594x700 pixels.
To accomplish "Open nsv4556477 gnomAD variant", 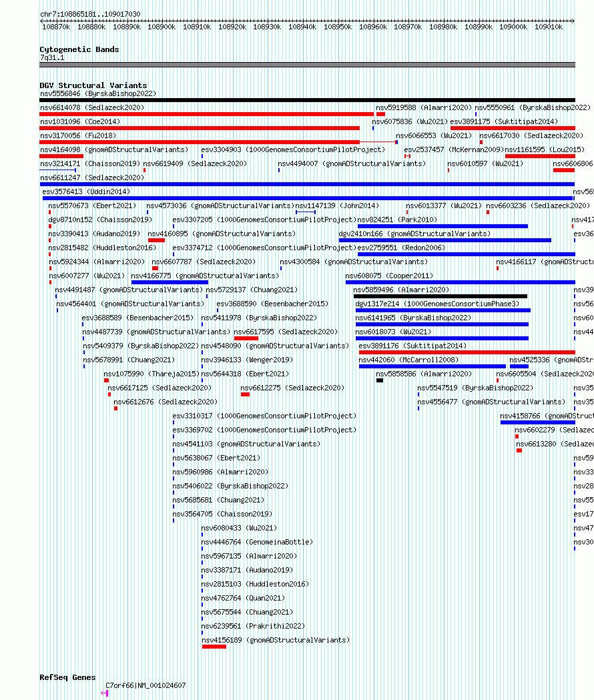I will tap(491, 402).
